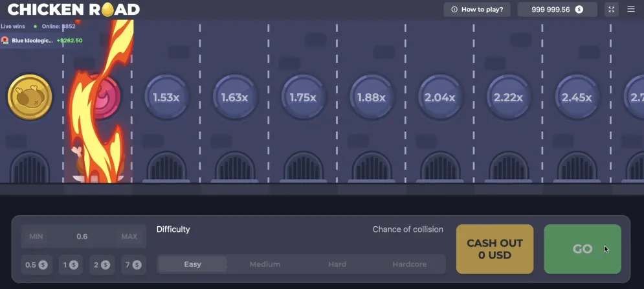Select Hard difficulty

(x=337, y=264)
